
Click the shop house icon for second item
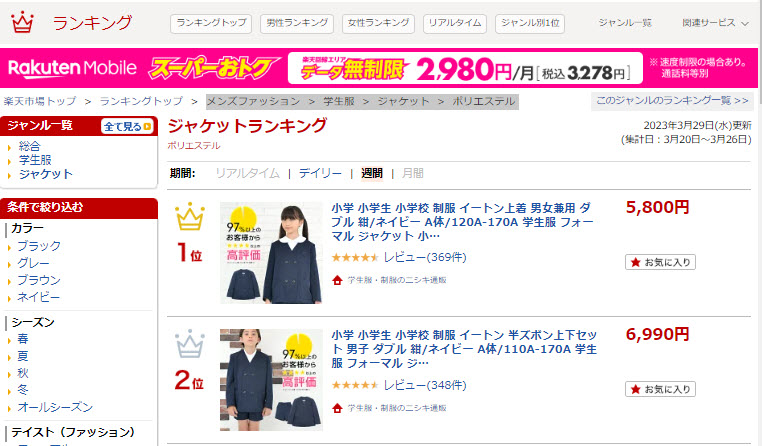(x=337, y=408)
